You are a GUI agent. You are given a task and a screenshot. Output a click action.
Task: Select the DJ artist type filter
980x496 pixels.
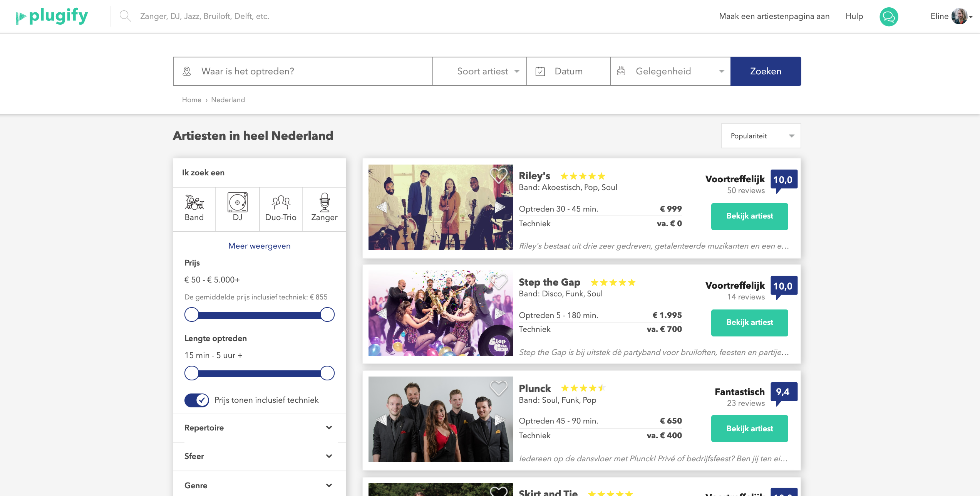click(237, 208)
